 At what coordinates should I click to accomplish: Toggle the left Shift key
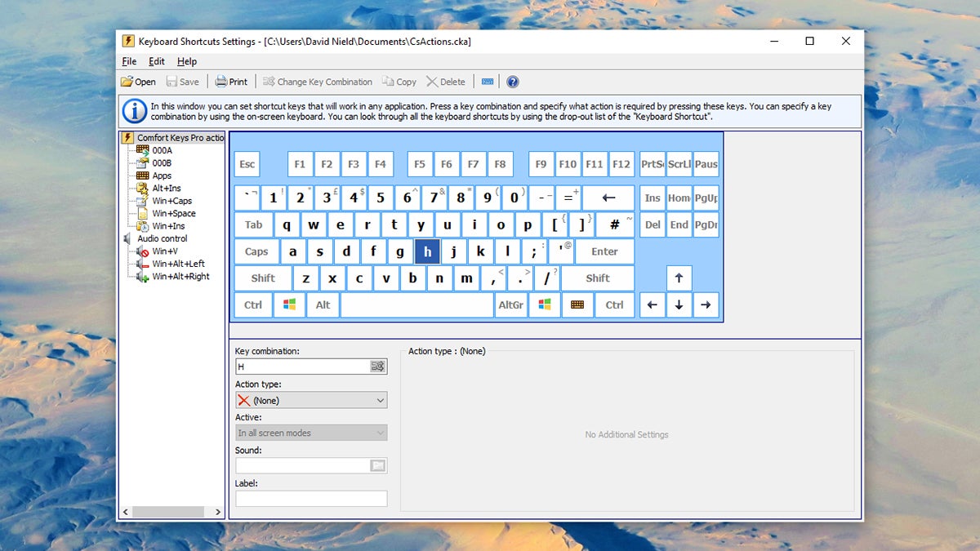263,278
